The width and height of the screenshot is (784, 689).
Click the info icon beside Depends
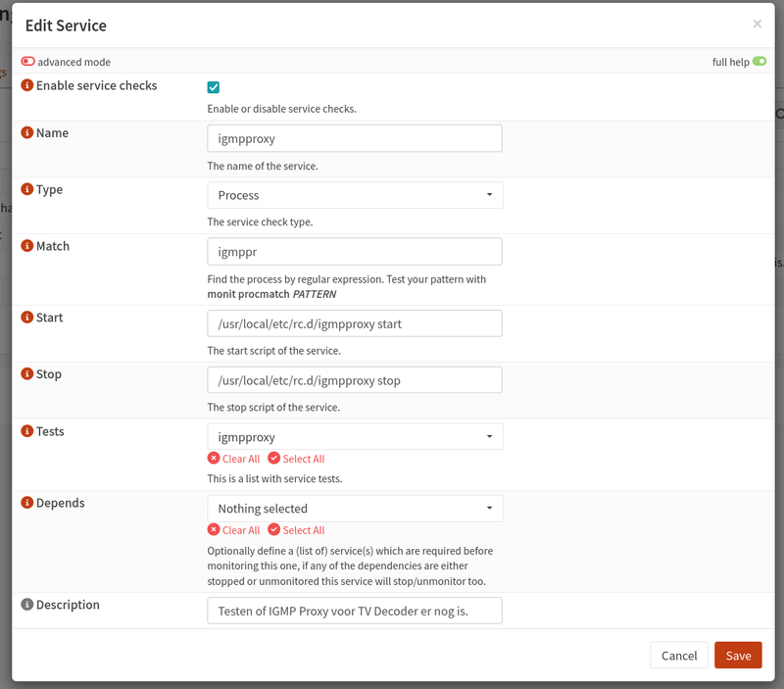click(27, 504)
